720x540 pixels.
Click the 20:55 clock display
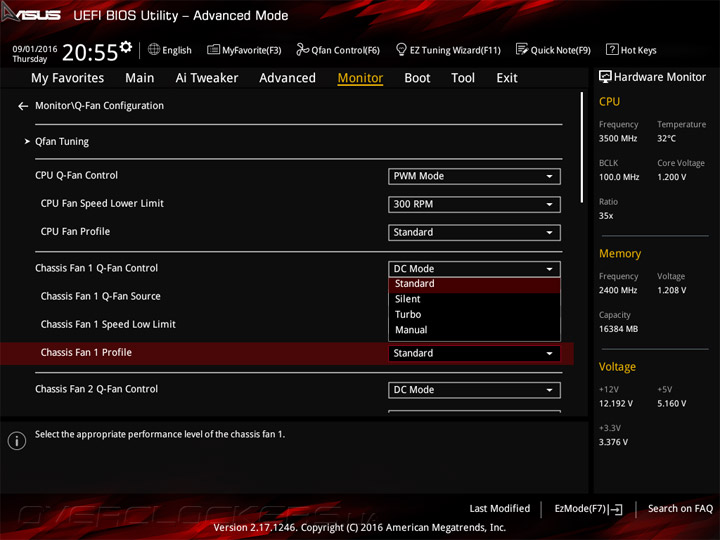tap(90, 52)
